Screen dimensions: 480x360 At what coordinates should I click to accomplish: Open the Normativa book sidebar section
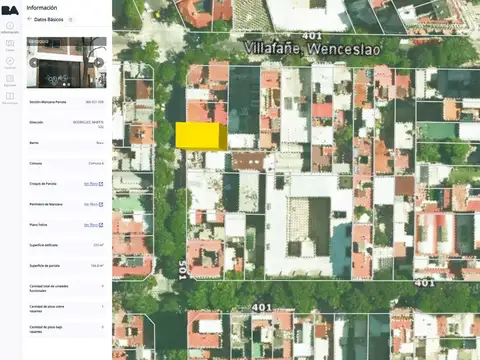[x=10, y=98]
